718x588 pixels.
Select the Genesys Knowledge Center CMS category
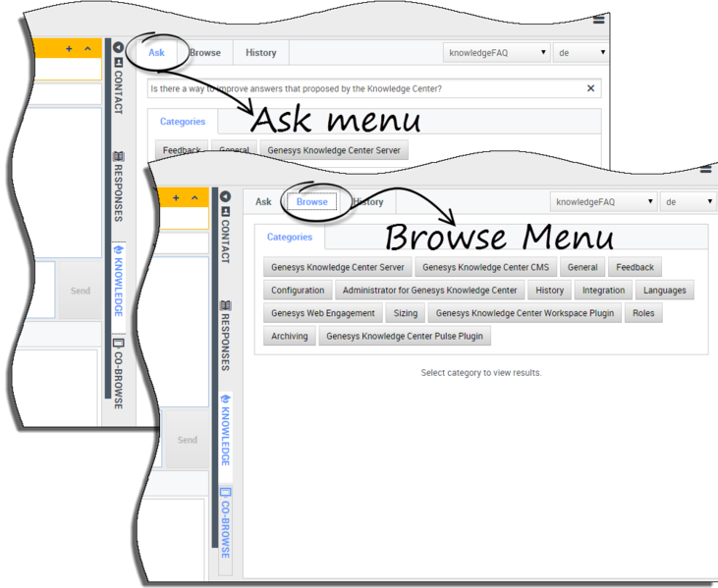pos(487,267)
